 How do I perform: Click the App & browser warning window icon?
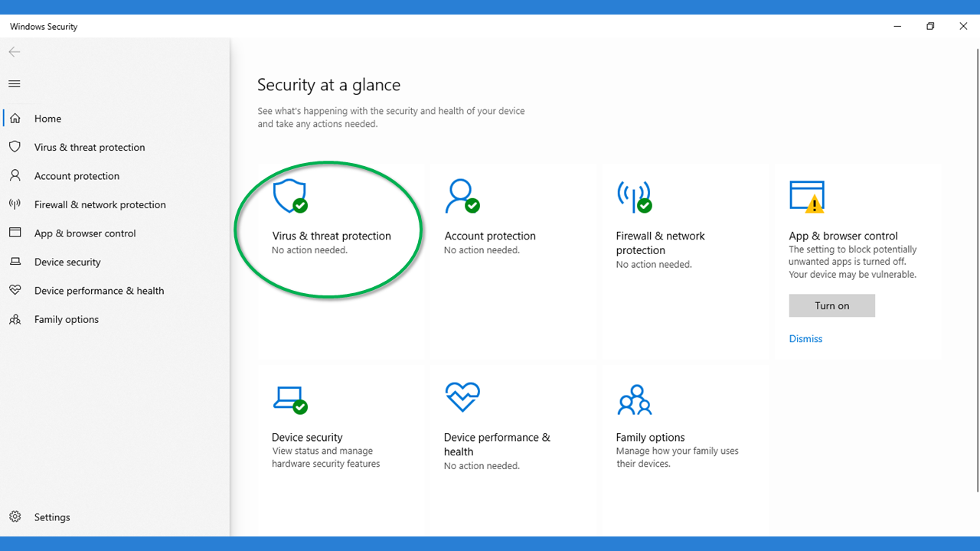pos(807,197)
